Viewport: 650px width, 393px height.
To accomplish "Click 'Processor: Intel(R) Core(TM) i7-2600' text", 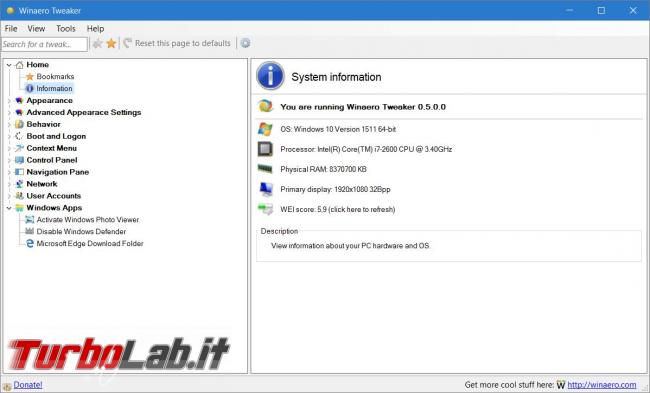I will coord(366,149).
